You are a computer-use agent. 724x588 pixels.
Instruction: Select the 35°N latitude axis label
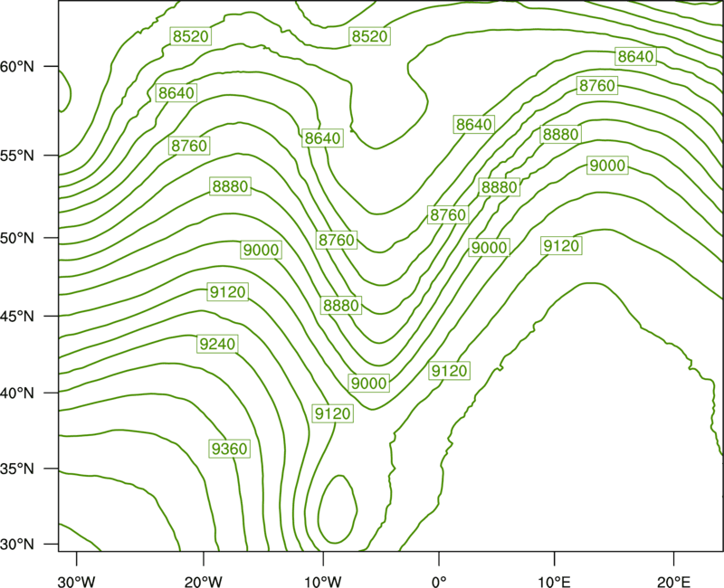(17, 469)
